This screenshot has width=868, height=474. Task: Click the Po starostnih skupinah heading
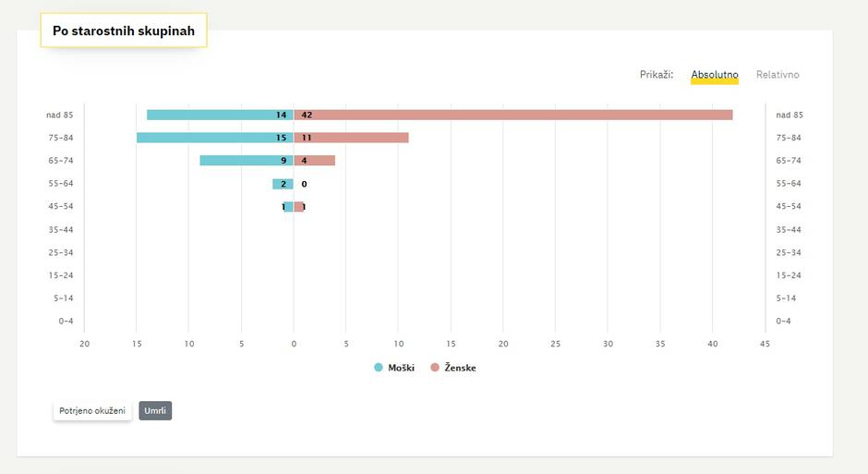pos(124,31)
